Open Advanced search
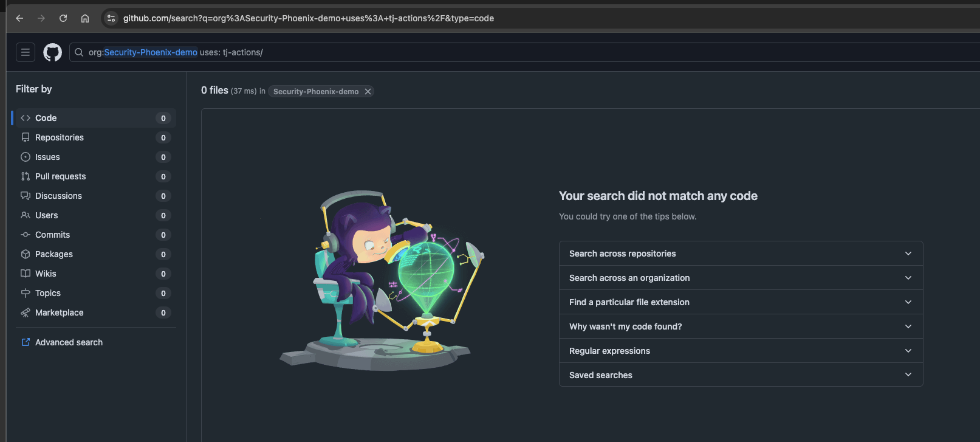The image size is (980, 442). click(68, 342)
